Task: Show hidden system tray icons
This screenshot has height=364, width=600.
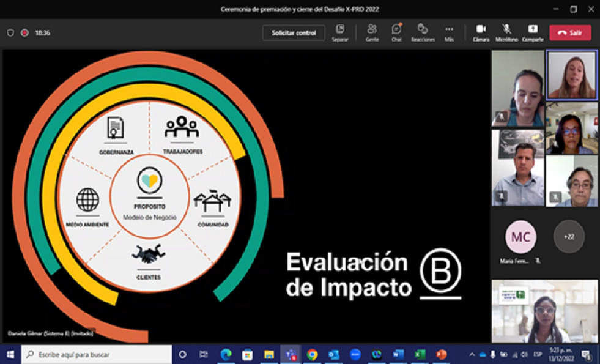Action: pyautogui.click(x=472, y=355)
